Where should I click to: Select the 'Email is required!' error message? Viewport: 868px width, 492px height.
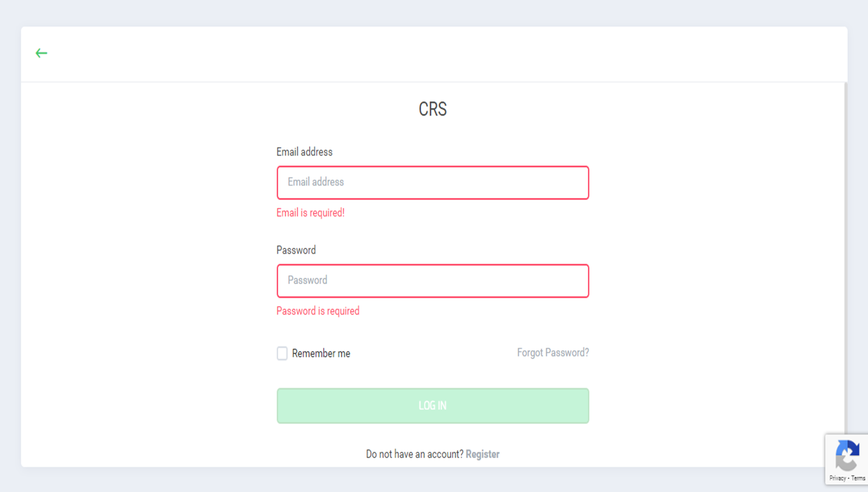pos(310,213)
